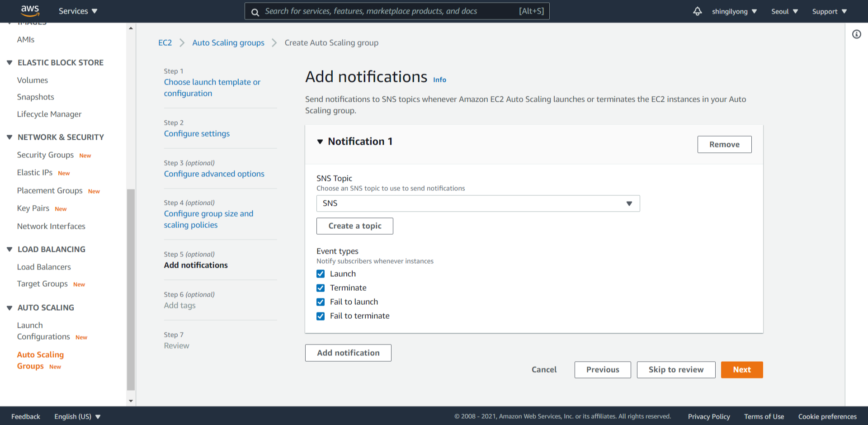868x425 pixels.
Task: Go to Configure group size and scaling policies
Action: tap(208, 219)
